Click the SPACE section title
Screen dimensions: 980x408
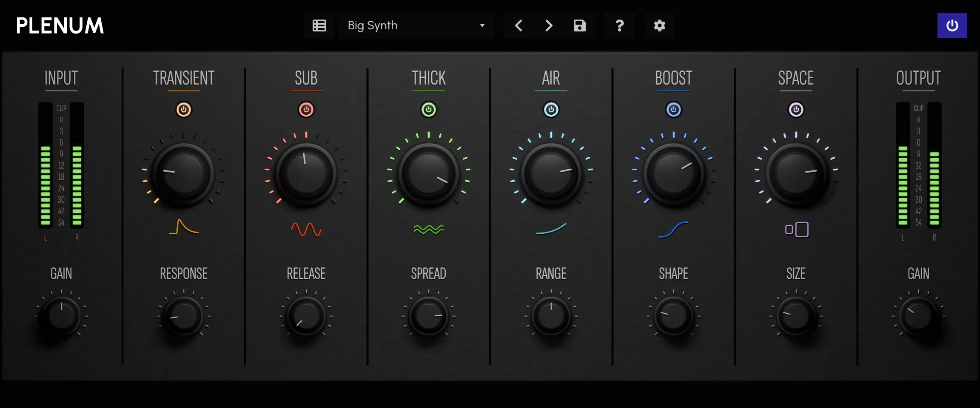pos(796,78)
